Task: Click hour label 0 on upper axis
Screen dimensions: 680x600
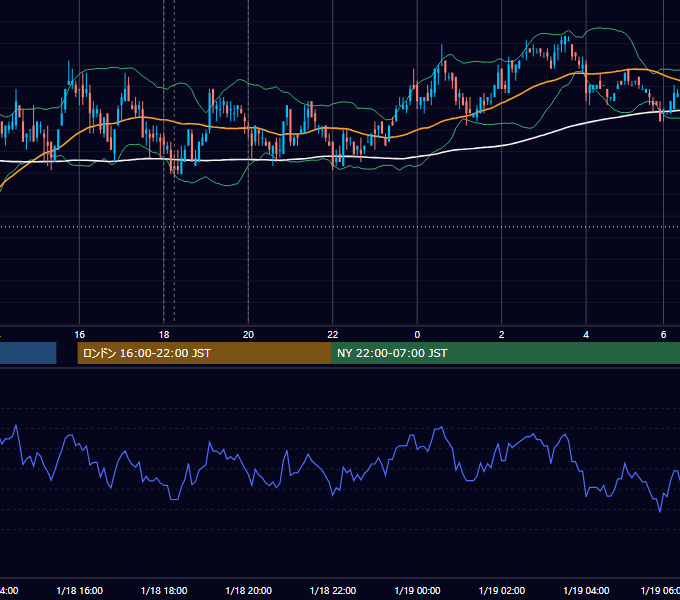Action: pyautogui.click(x=417, y=335)
